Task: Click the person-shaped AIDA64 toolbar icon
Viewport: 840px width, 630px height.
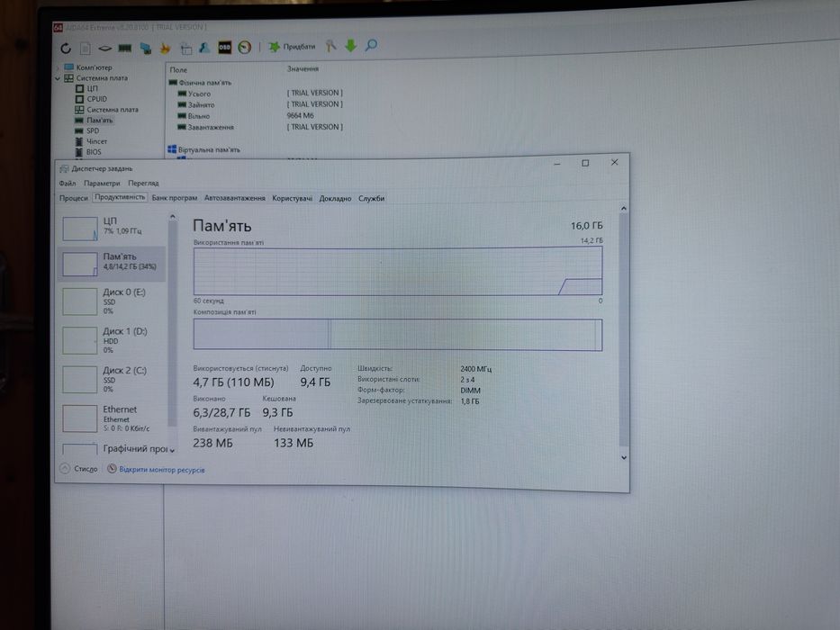Action: 204,48
